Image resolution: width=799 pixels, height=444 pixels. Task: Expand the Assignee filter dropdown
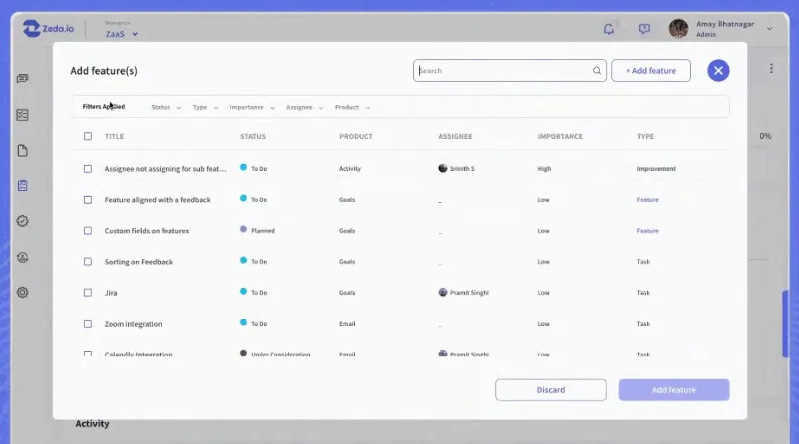pyautogui.click(x=305, y=108)
